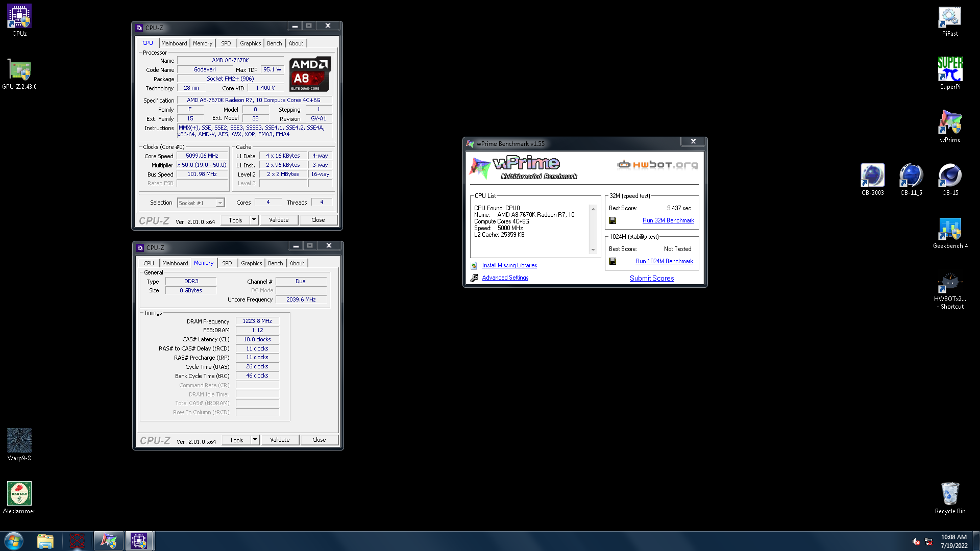
Task: Click the Advanced Settings wrench icon
Action: coord(474,278)
